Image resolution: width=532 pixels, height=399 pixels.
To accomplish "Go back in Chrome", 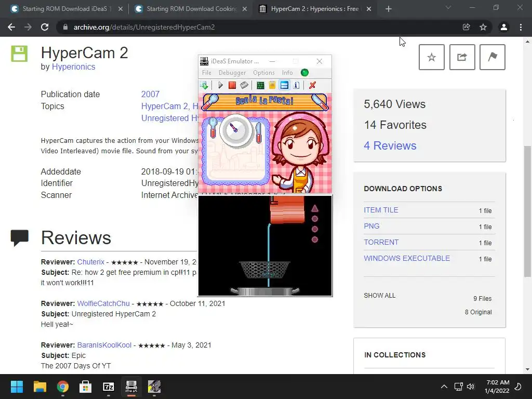I will 11,27.
